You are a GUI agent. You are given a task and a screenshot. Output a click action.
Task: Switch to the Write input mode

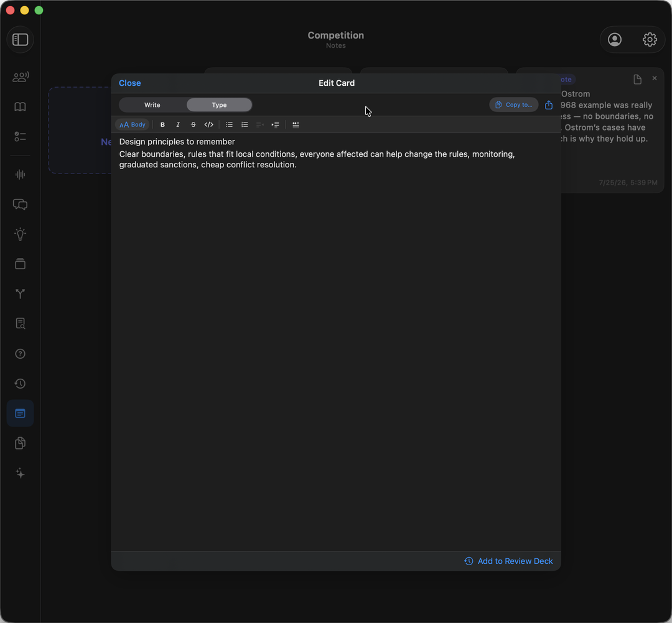point(152,105)
